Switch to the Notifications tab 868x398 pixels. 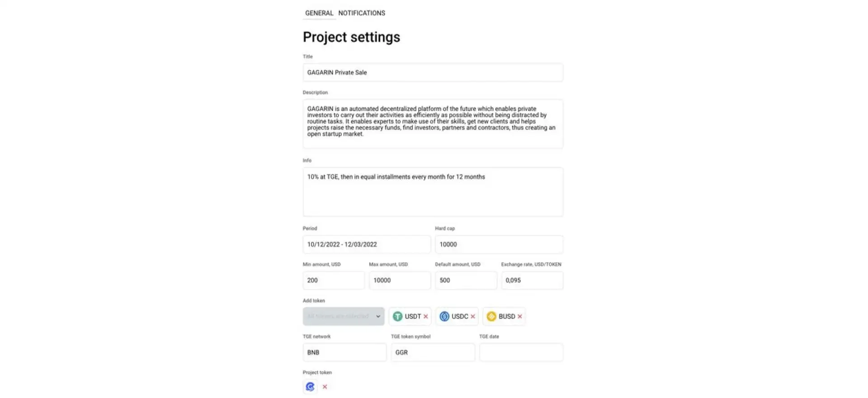(x=362, y=13)
